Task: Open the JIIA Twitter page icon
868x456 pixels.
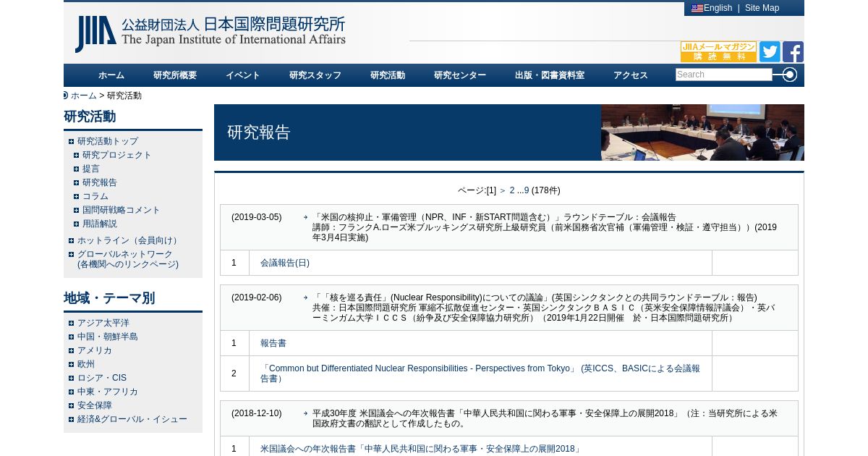Action: coord(770,51)
